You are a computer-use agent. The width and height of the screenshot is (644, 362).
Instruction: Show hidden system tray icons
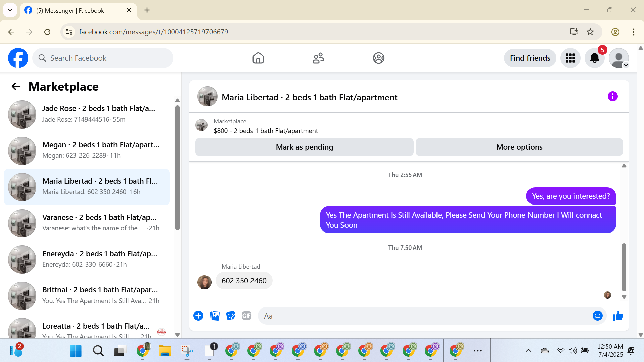point(528,351)
